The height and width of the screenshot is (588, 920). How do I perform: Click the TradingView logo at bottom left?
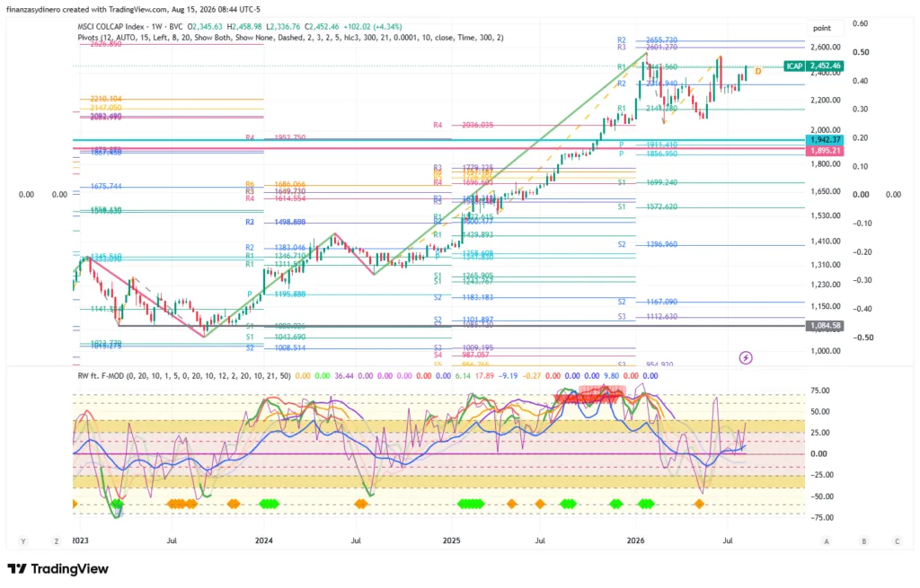pos(58,568)
